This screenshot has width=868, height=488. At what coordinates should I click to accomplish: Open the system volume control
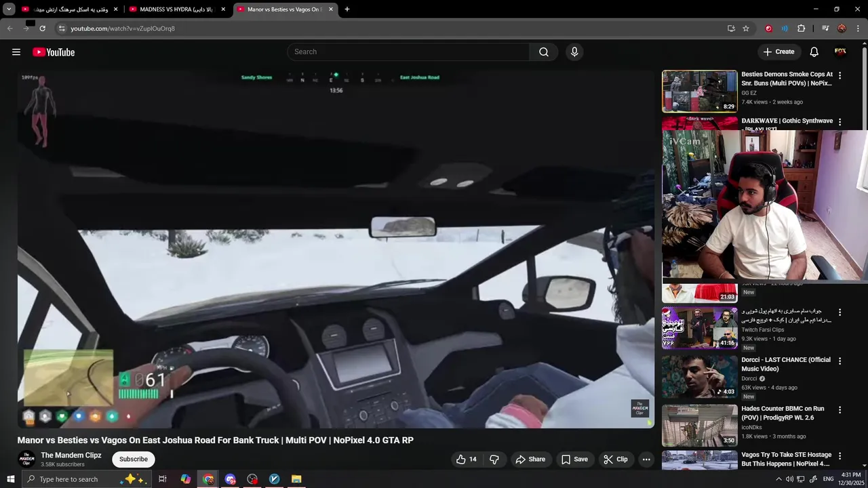pyautogui.click(x=789, y=479)
